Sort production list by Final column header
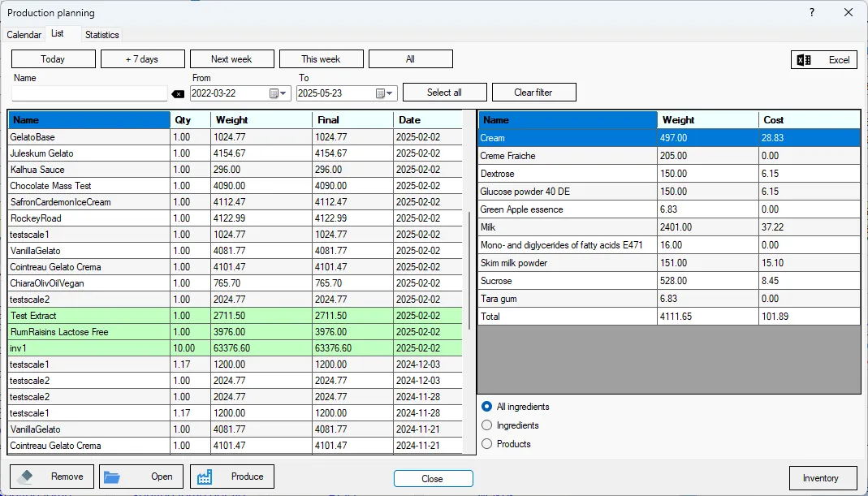The width and height of the screenshot is (868, 496). coord(352,120)
